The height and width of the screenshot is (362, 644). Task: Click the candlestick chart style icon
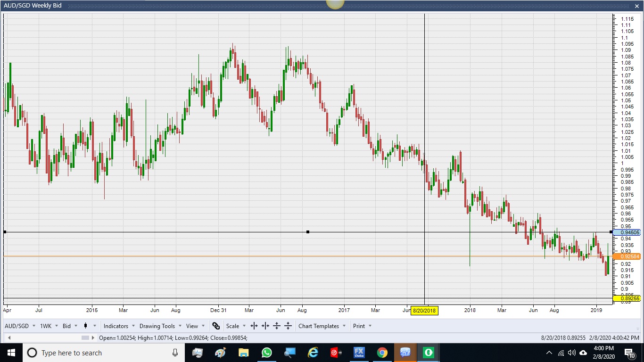[x=86, y=326]
